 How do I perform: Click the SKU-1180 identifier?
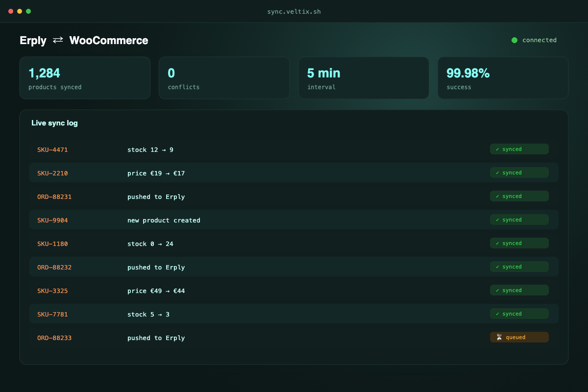[x=52, y=244]
